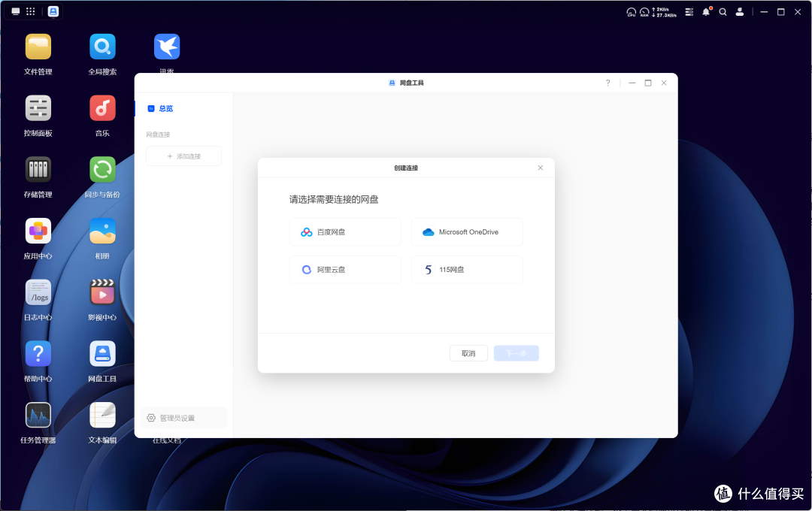Minimize the 网盘工具 window
The height and width of the screenshot is (511, 812).
click(632, 83)
